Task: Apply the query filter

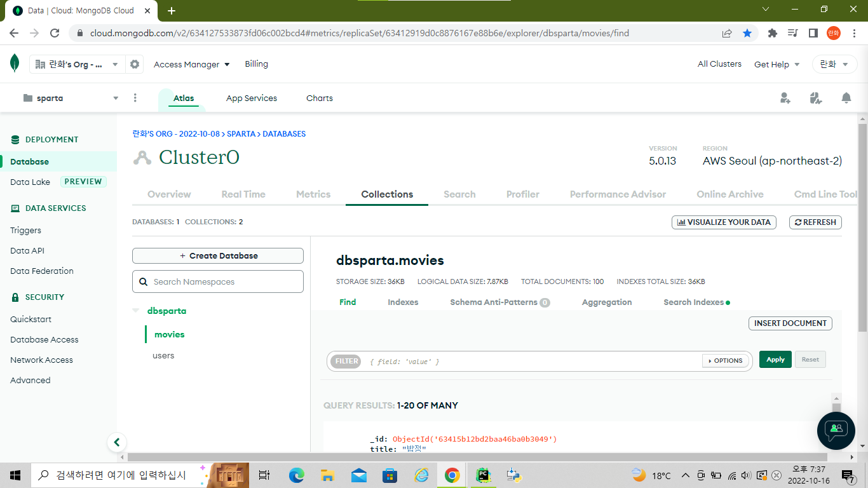Action: click(776, 360)
